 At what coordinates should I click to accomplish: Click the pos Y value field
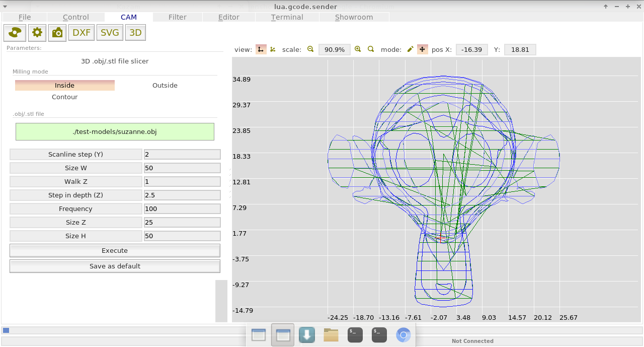[x=520, y=50]
